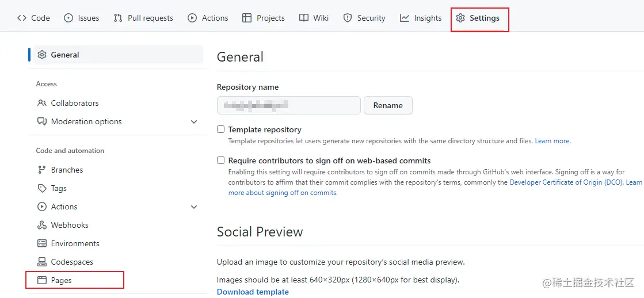This screenshot has width=644, height=298.
Task: Expand the Moderation options chevron
Action: (195, 122)
